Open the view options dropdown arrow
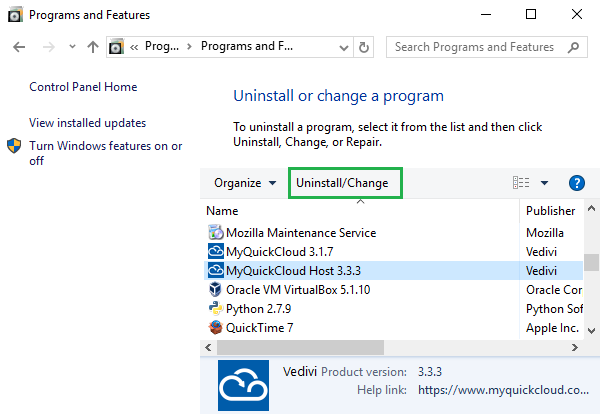This screenshot has height=414, width=600. point(544,183)
